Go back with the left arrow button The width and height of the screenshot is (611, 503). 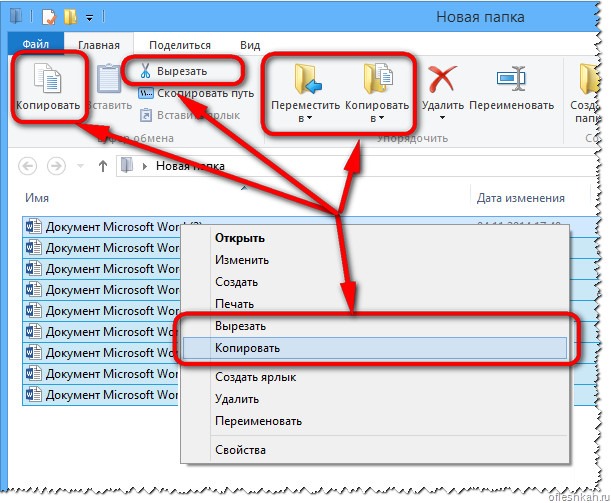pyautogui.click(x=28, y=166)
